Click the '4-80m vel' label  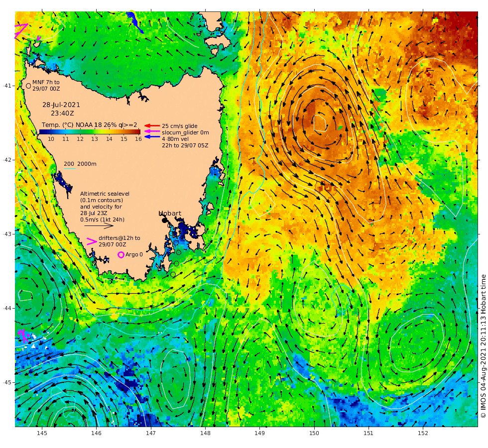(175, 139)
